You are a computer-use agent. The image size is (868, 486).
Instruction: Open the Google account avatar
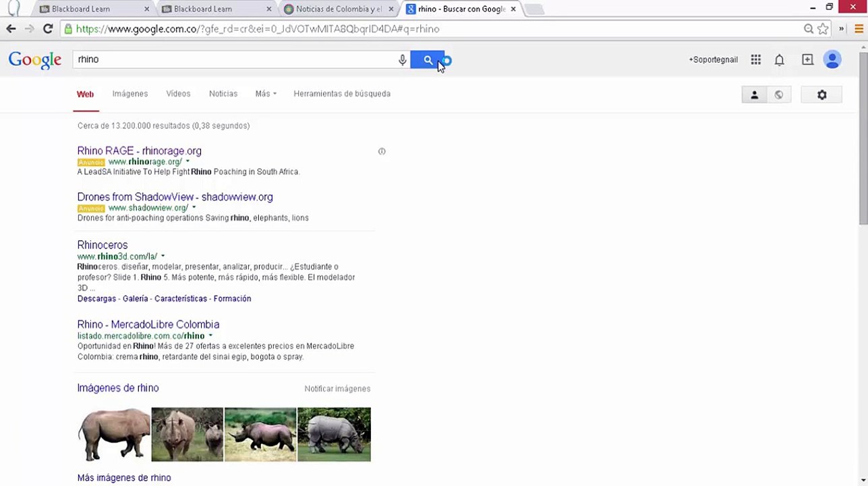[832, 59]
